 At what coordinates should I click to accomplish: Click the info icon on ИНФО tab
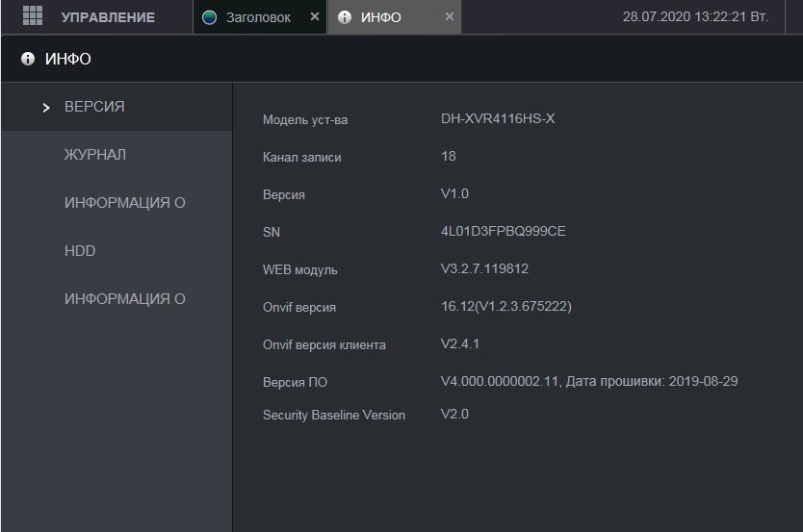tap(345, 17)
